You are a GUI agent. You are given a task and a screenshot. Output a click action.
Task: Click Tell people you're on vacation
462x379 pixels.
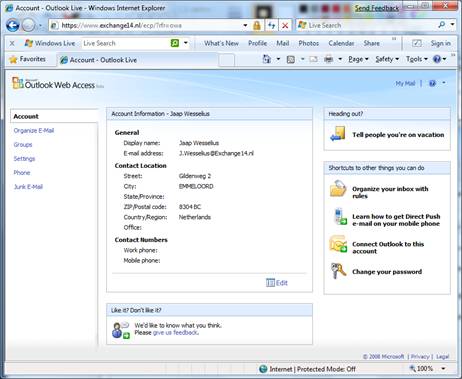tap(398, 135)
